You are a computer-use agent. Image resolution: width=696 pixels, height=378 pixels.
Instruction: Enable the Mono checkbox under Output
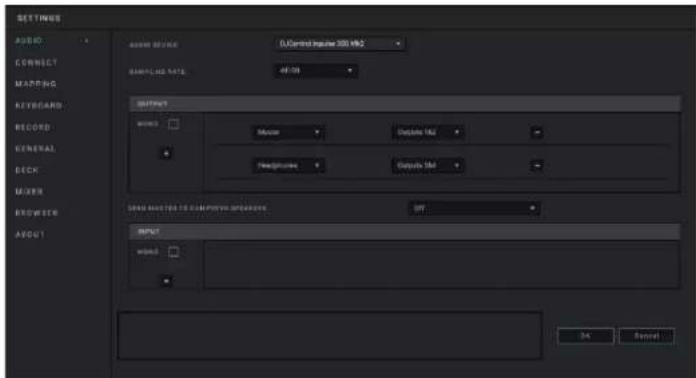click(174, 124)
